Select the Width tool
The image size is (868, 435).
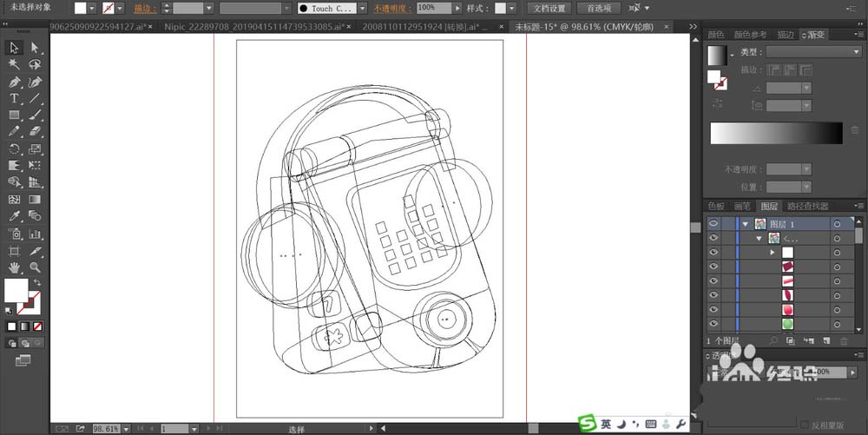(x=15, y=166)
